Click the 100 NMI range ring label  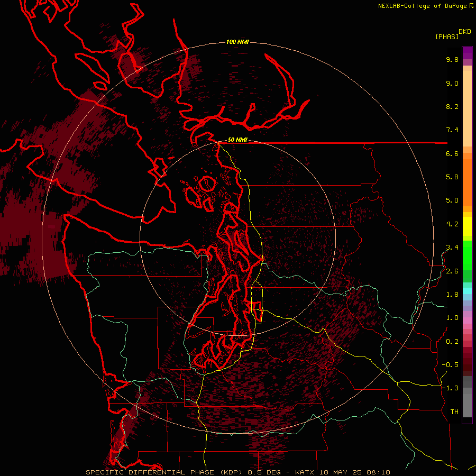click(x=237, y=42)
